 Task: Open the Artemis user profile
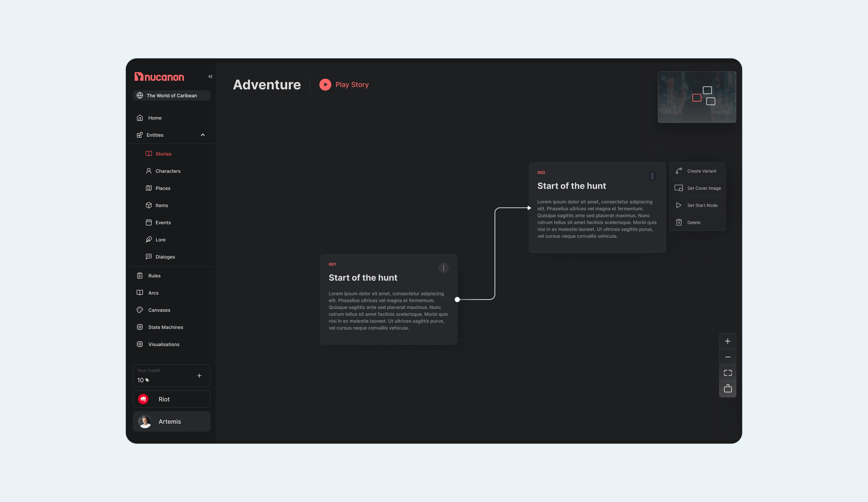point(171,421)
